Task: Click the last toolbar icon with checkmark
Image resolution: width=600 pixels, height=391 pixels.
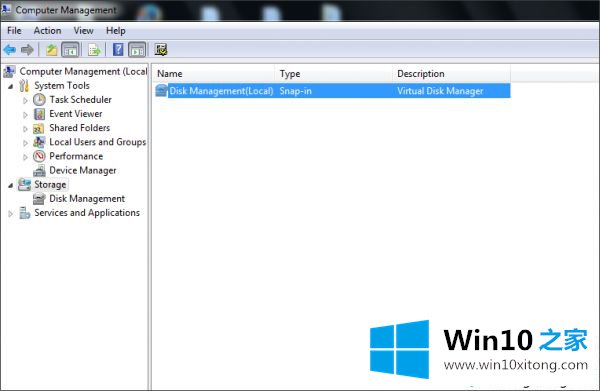Action: 161,49
